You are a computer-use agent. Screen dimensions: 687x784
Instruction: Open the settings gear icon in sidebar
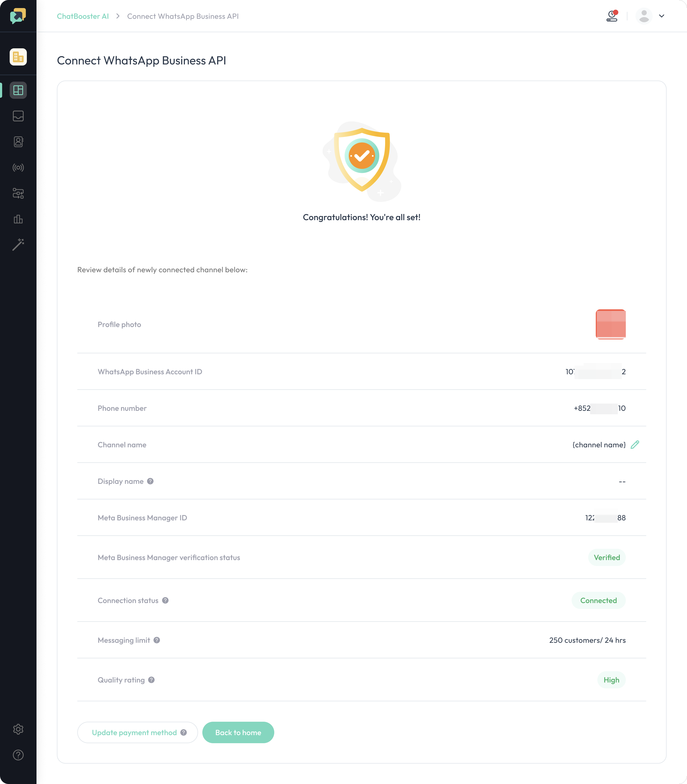coord(18,729)
